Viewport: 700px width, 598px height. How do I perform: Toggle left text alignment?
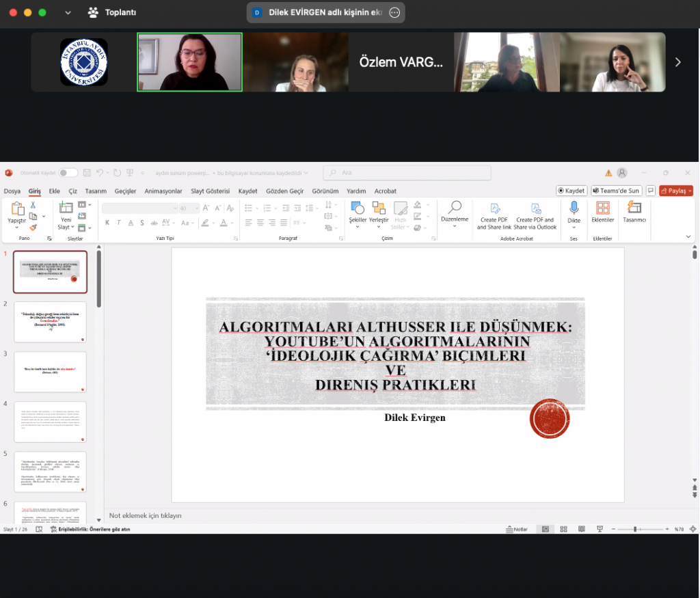pyautogui.click(x=249, y=222)
